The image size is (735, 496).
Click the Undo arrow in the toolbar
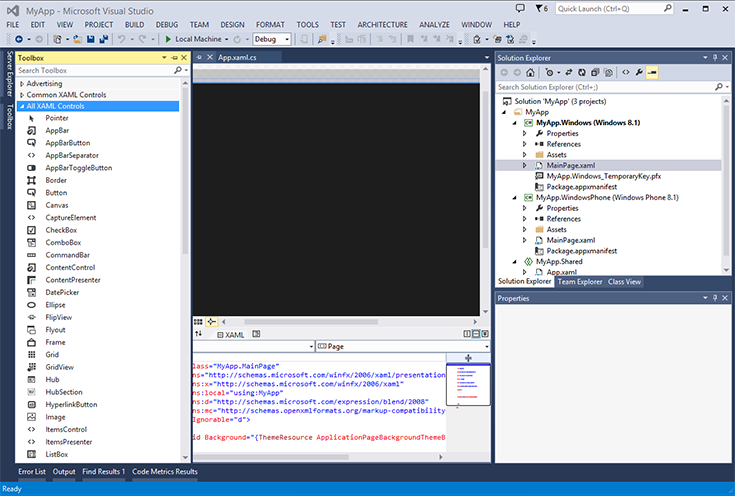pyautogui.click(x=121, y=39)
